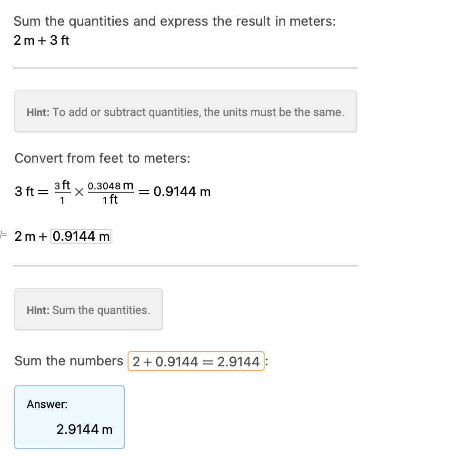Viewport: 476px width, 471px height.
Task: Click the 'Answer:' label
Action: pos(47,404)
